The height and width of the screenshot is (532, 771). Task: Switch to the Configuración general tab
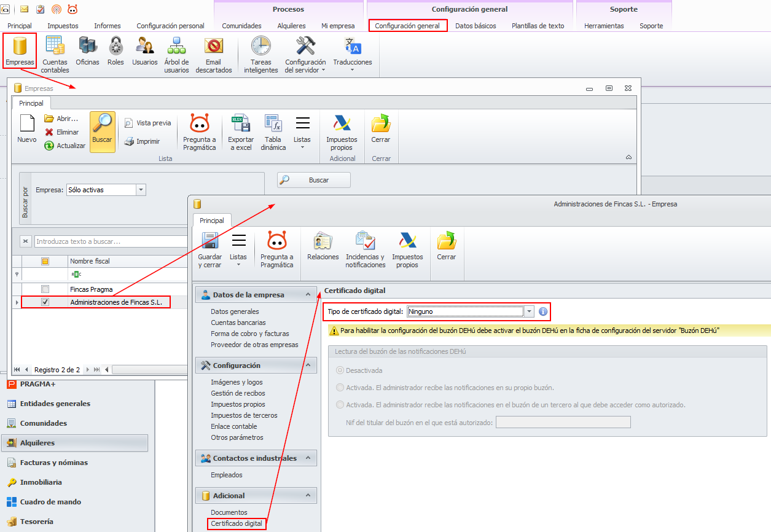(x=407, y=26)
